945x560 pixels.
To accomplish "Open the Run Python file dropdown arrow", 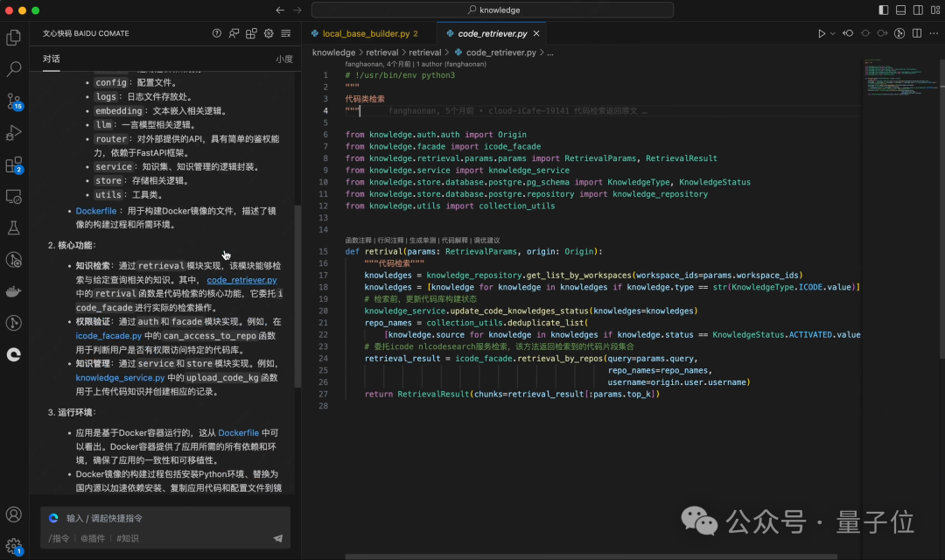I will [x=833, y=33].
